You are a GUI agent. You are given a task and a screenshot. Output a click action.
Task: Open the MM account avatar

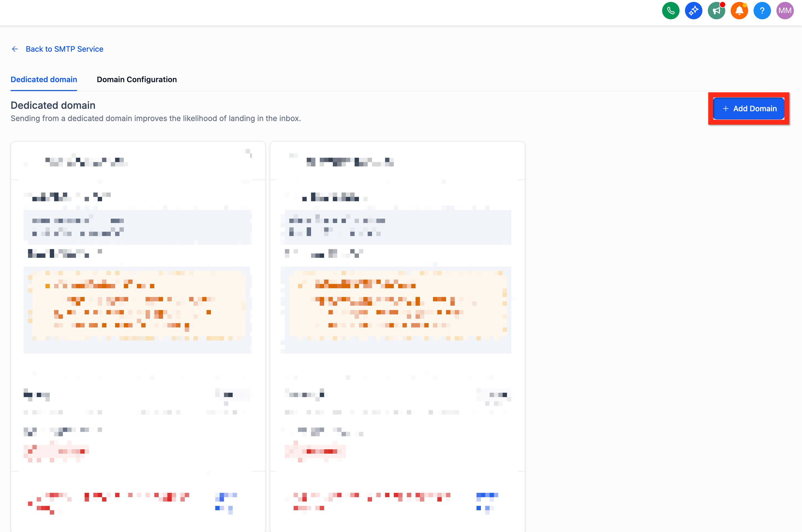point(785,11)
